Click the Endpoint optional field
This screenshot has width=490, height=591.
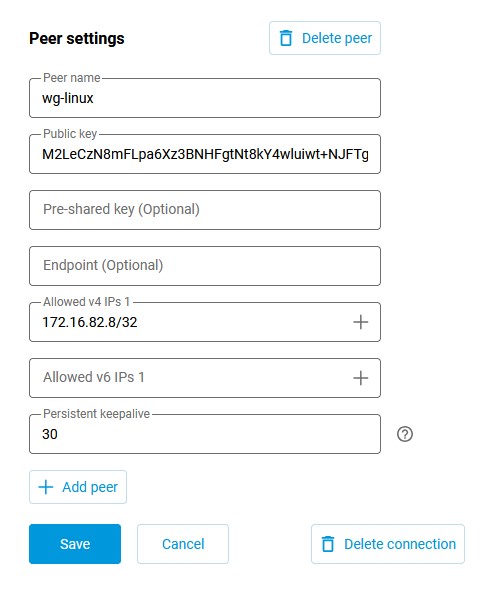pos(205,266)
